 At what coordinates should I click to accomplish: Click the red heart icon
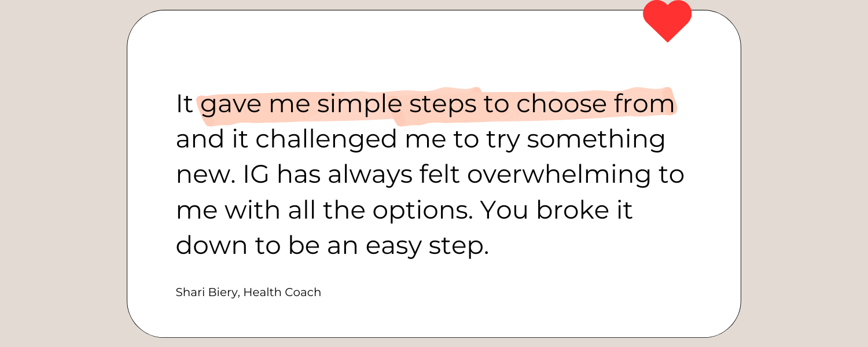(667, 20)
